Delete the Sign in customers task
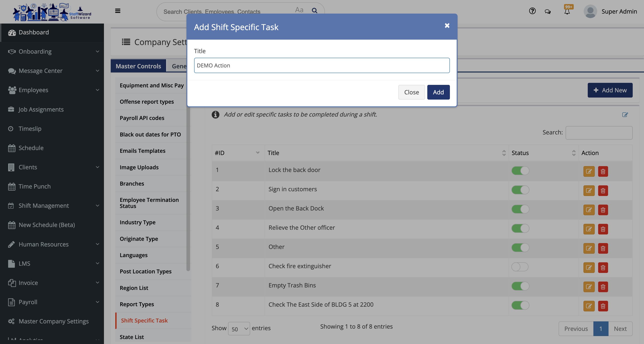Screen dimensions: 644x344 (603, 191)
